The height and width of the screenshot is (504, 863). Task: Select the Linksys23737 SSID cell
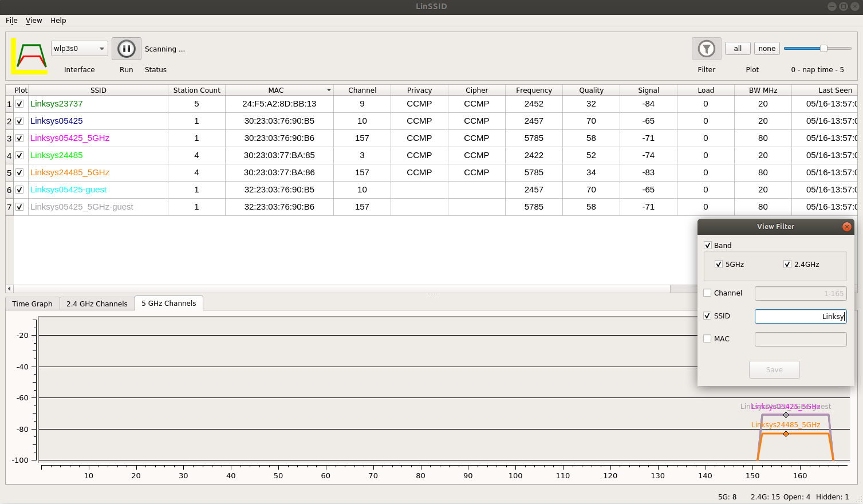(98, 104)
